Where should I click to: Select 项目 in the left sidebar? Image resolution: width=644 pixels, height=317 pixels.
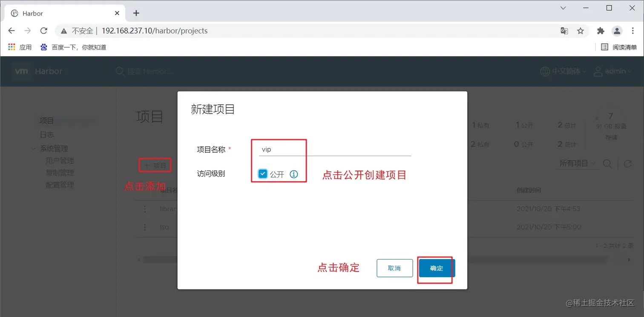[x=47, y=121]
